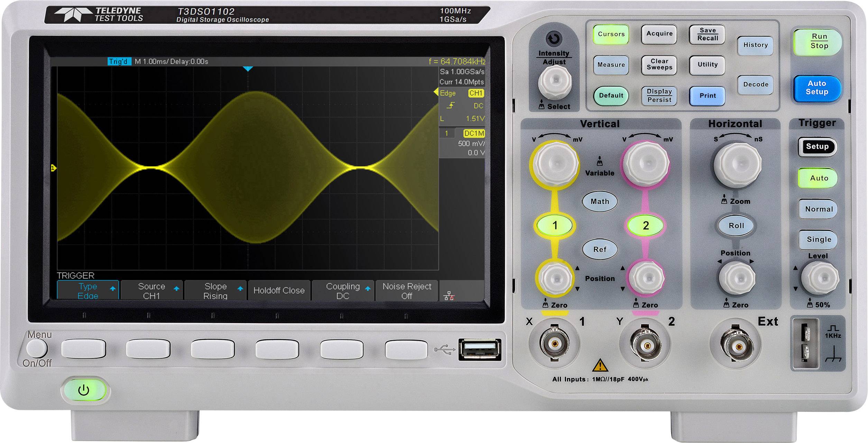Click the blue trigger position marker
The image size is (868, 443).
click(x=248, y=69)
